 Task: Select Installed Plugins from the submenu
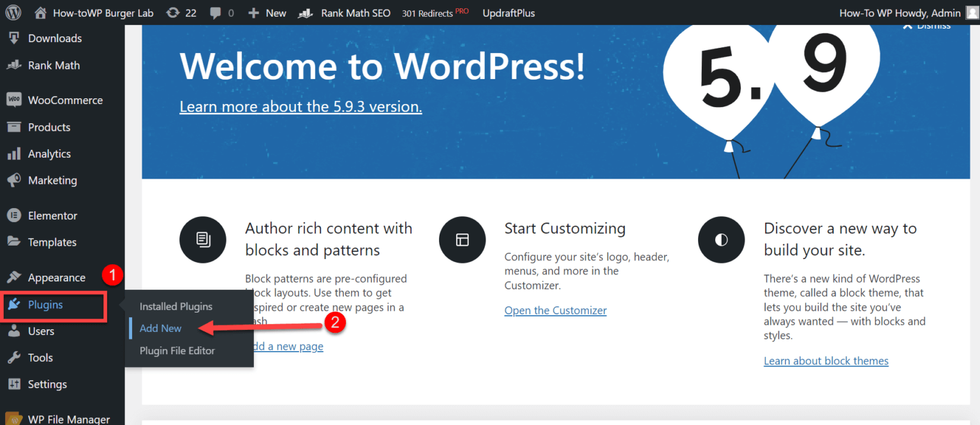[x=175, y=306]
